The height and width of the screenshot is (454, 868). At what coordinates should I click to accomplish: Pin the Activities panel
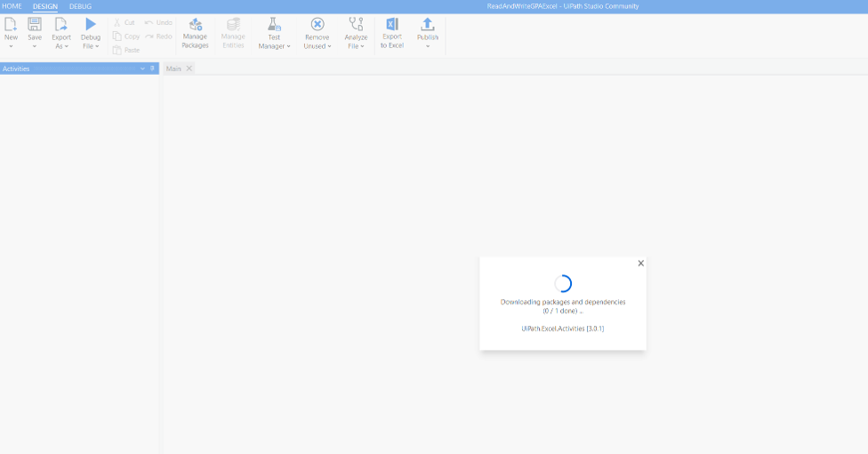click(152, 69)
